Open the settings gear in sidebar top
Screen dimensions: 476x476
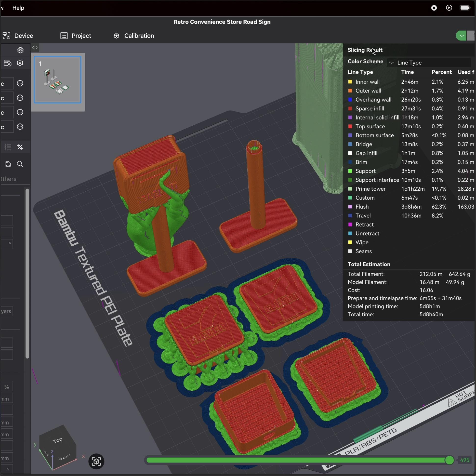click(x=20, y=50)
